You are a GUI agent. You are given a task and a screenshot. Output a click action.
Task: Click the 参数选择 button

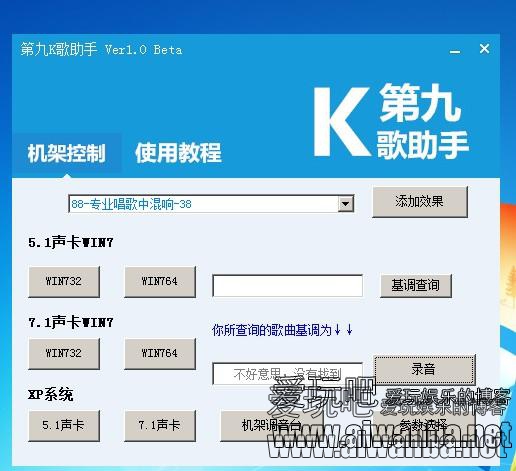[x=424, y=425]
